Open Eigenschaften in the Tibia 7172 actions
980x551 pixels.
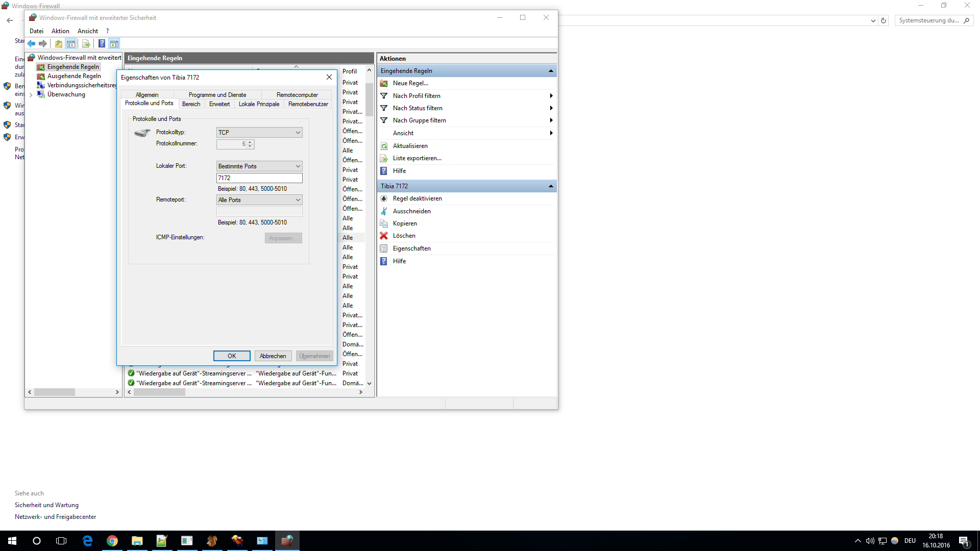click(411, 248)
